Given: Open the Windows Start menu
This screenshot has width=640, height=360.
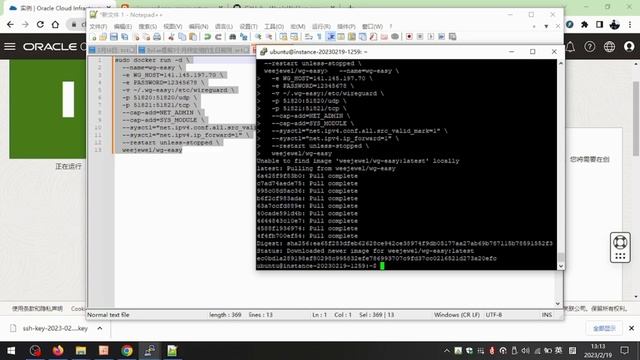Looking at the screenshot, I should click(11, 351).
